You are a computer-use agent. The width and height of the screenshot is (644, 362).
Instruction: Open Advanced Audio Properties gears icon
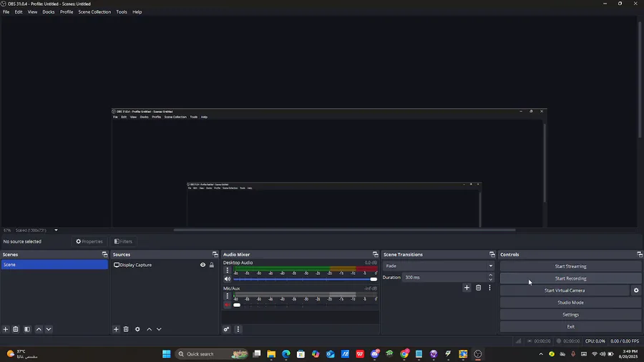[x=226, y=329]
